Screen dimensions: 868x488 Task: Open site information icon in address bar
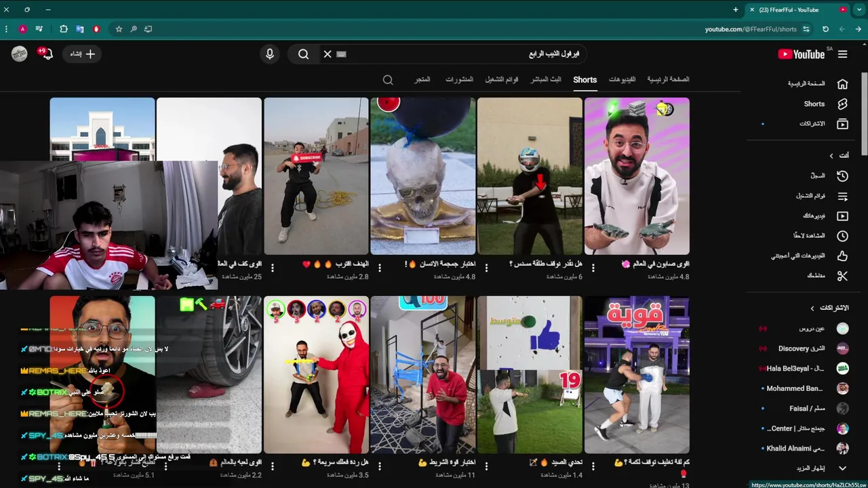[806, 29]
